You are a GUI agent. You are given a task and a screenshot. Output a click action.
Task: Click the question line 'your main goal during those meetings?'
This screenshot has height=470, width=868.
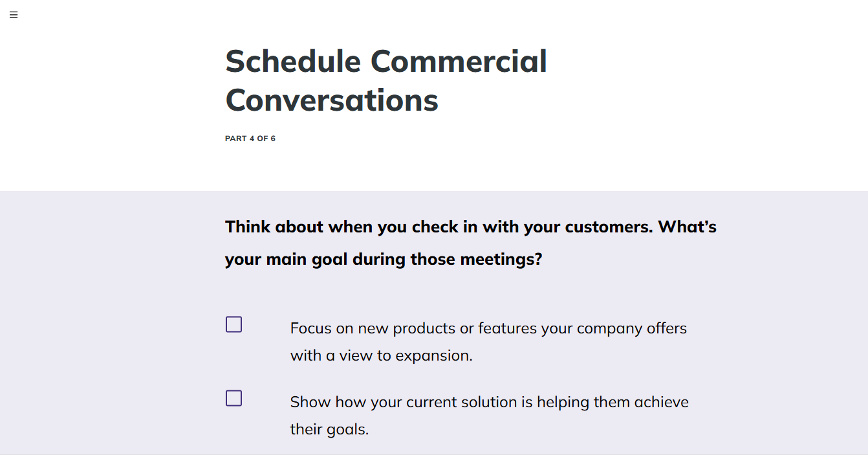(x=384, y=260)
